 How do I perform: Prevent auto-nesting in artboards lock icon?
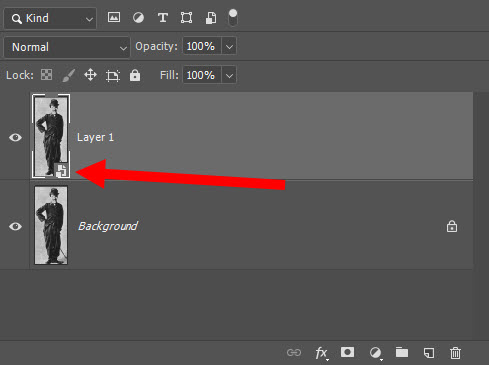pyautogui.click(x=113, y=76)
